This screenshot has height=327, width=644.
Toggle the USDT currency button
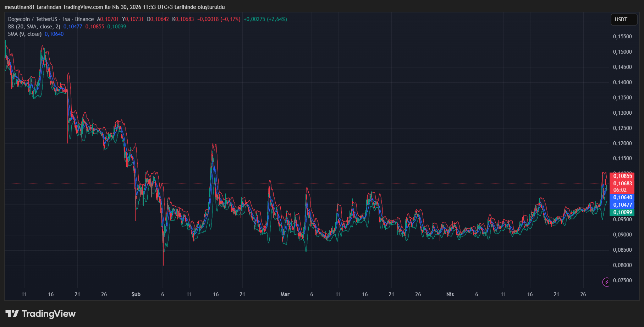pyautogui.click(x=623, y=20)
